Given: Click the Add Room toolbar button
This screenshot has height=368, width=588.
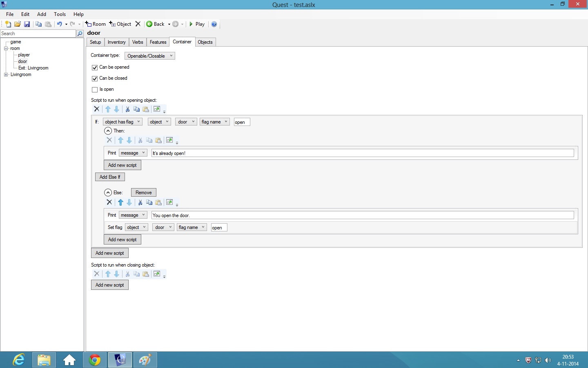Looking at the screenshot, I should coord(96,24).
